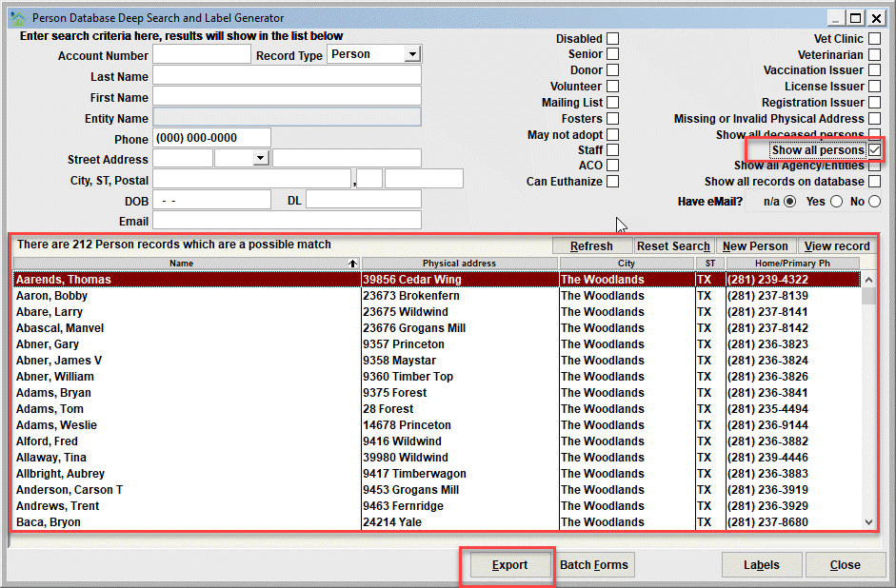
Task: Click the list scrollbar up arrow
Action: coord(868,280)
